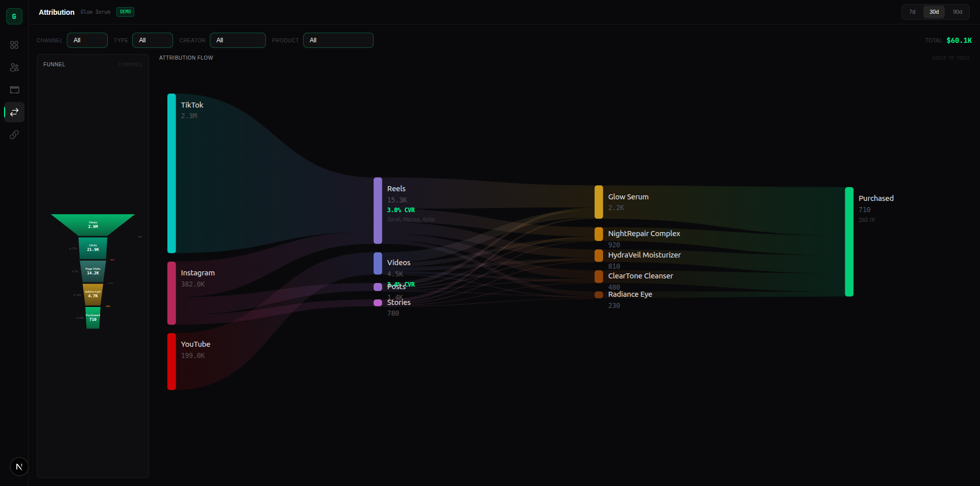980x486 pixels.
Task: Open the CHANNEL filter dropdown
Action: (x=87, y=40)
